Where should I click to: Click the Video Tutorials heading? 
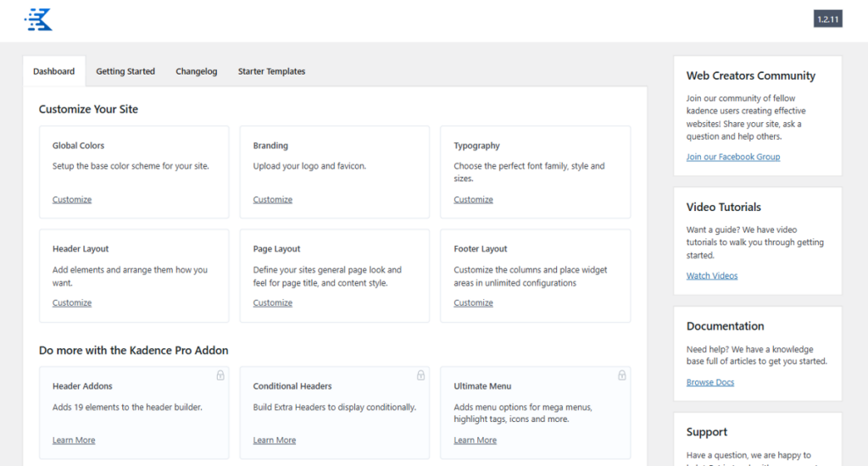pos(724,207)
